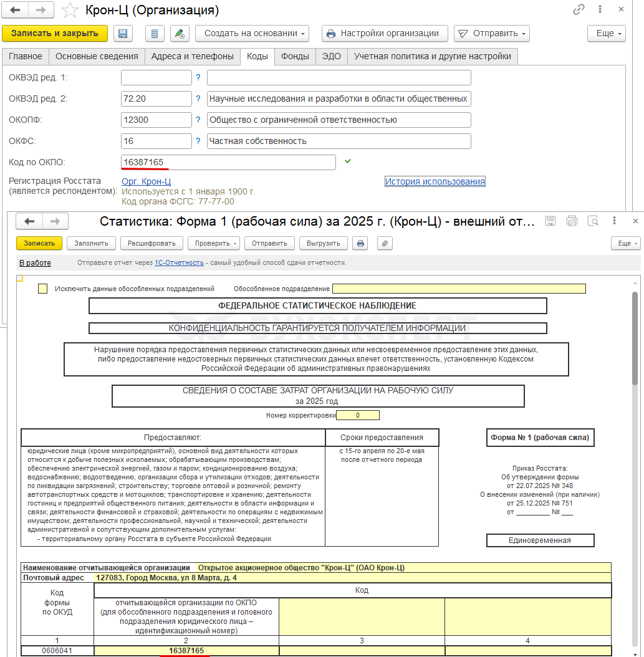The width and height of the screenshot is (644, 657).
Task: Print the report using the toolbar printer button
Action: (360, 244)
